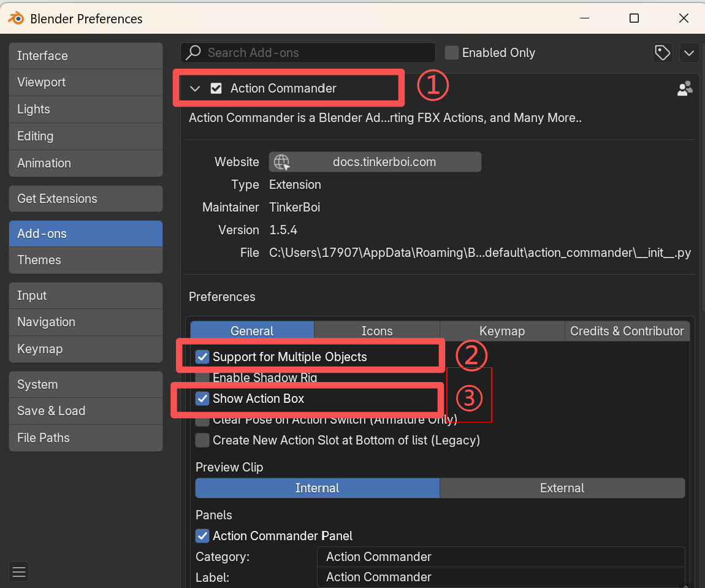Open the Viewport preferences section
The width and height of the screenshot is (705, 588).
(x=85, y=82)
